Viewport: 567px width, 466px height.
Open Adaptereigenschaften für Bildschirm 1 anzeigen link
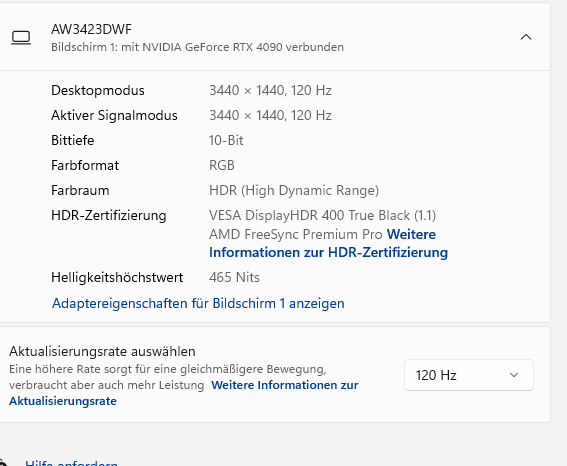[198, 303]
